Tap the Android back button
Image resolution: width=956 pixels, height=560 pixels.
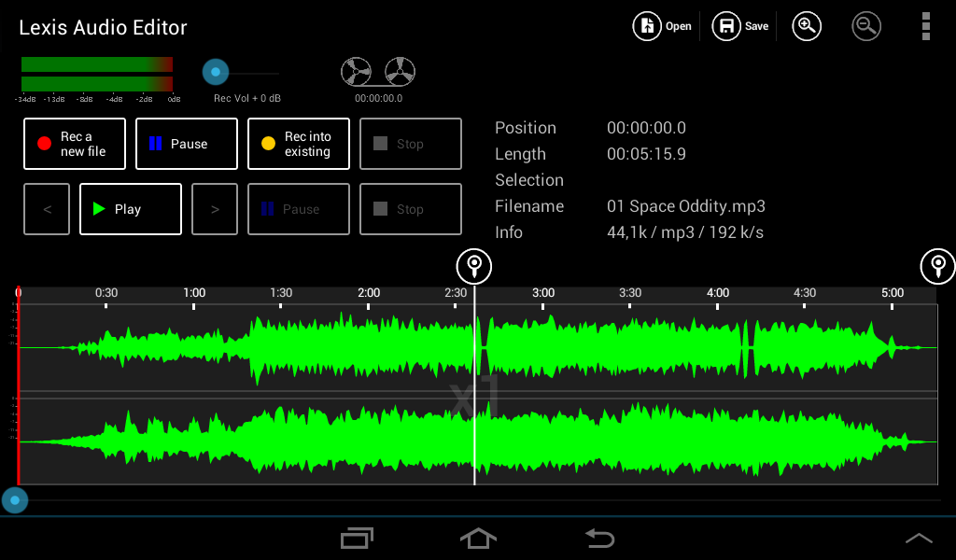click(600, 538)
